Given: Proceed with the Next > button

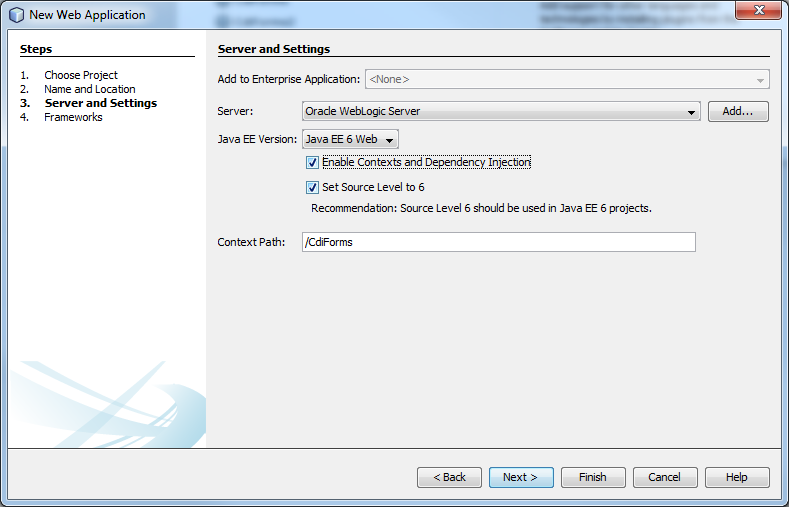Looking at the screenshot, I should coord(520,477).
